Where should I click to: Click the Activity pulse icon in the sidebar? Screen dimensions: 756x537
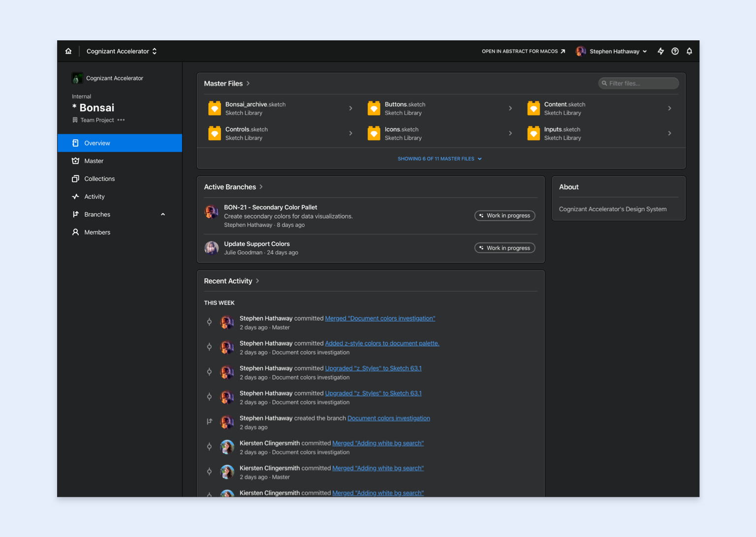point(75,197)
